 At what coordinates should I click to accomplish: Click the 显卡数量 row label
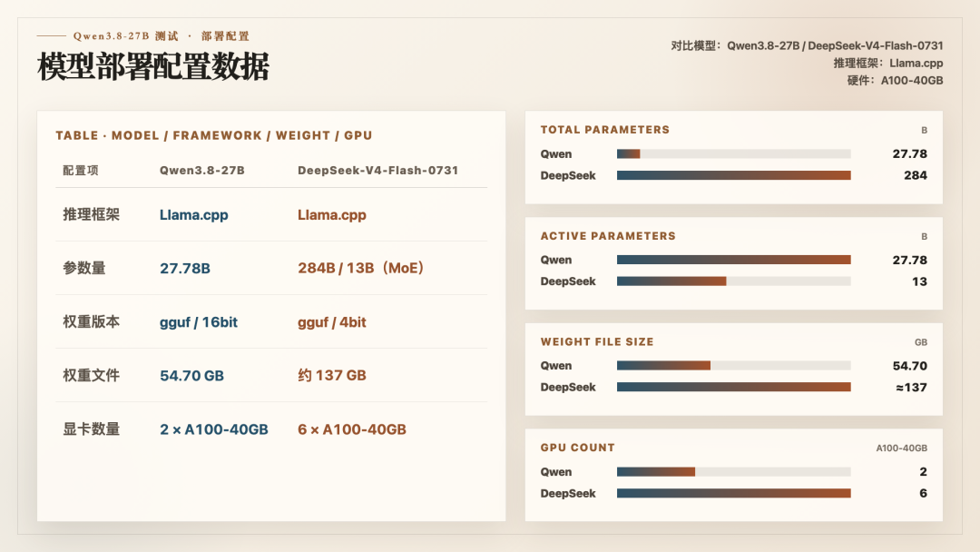click(x=92, y=429)
